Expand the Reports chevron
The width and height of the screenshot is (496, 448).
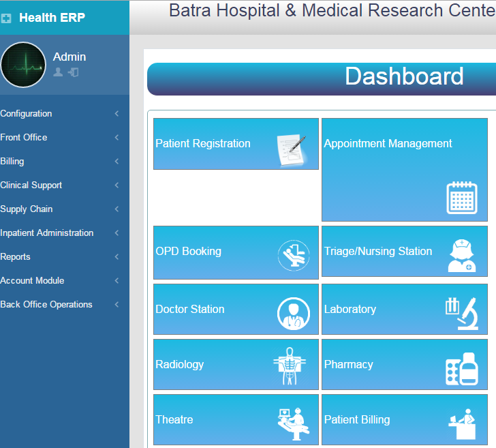coord(117,257)
